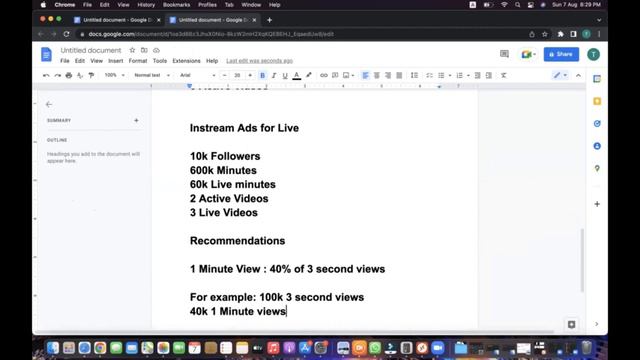Decrease indent of paragraph
The image size is (640, 360).
point(478,75)
